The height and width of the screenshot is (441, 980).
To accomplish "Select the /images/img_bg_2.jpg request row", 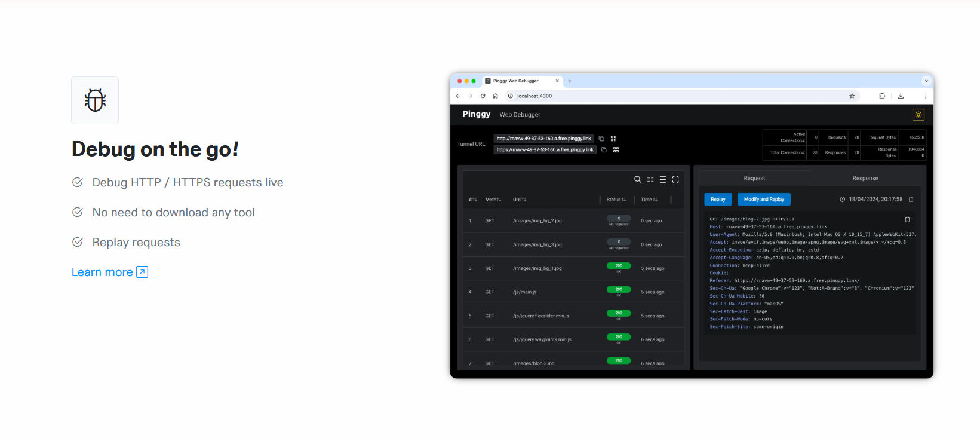I will pyautogui.click(x=573, y=221).
